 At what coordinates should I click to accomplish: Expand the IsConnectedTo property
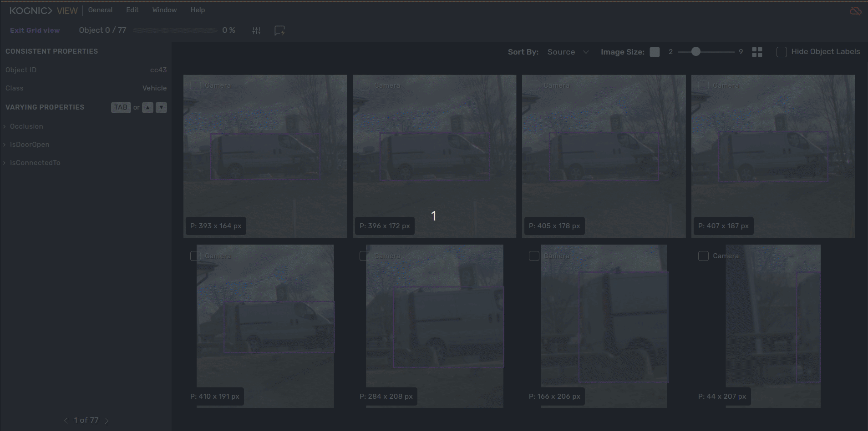click(x=35, y=163)
